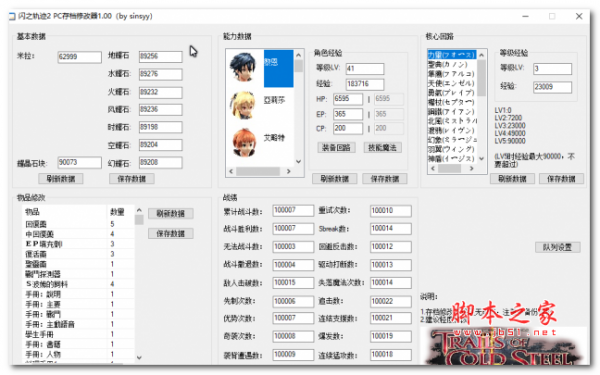Click the item list scroll-up arrow
Viewport: 600px width, 375px height.
(x=139, y=210)
